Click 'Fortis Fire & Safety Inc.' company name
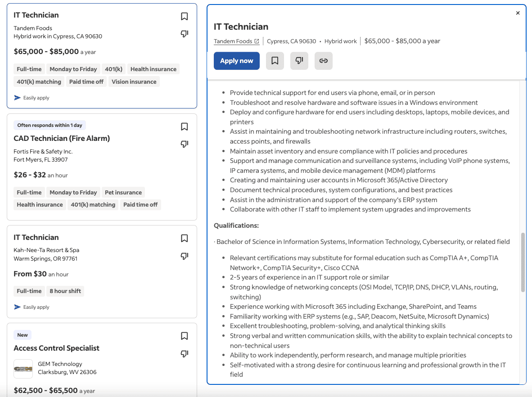This screenshot has width=532, height=397. point(43,151)
